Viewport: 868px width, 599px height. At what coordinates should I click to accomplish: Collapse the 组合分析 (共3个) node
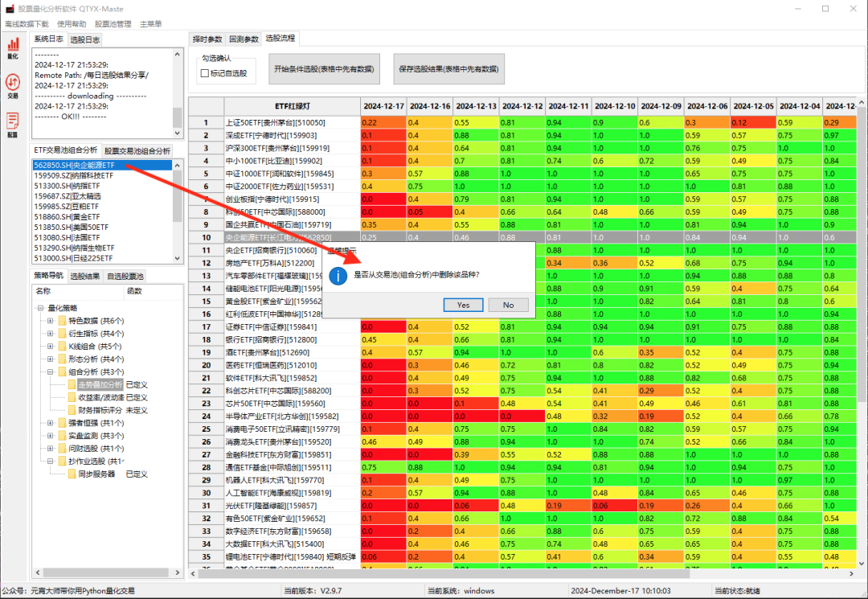coord(51,371)
